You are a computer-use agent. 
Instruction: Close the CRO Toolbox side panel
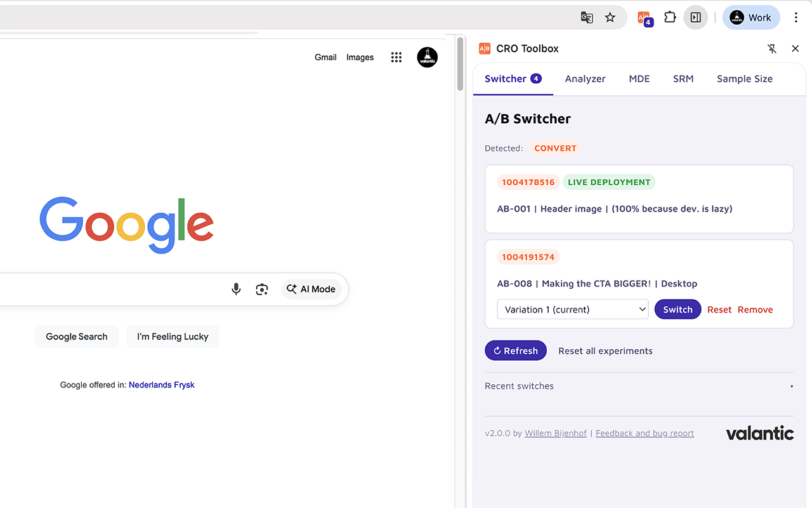[x=796, y=49]
